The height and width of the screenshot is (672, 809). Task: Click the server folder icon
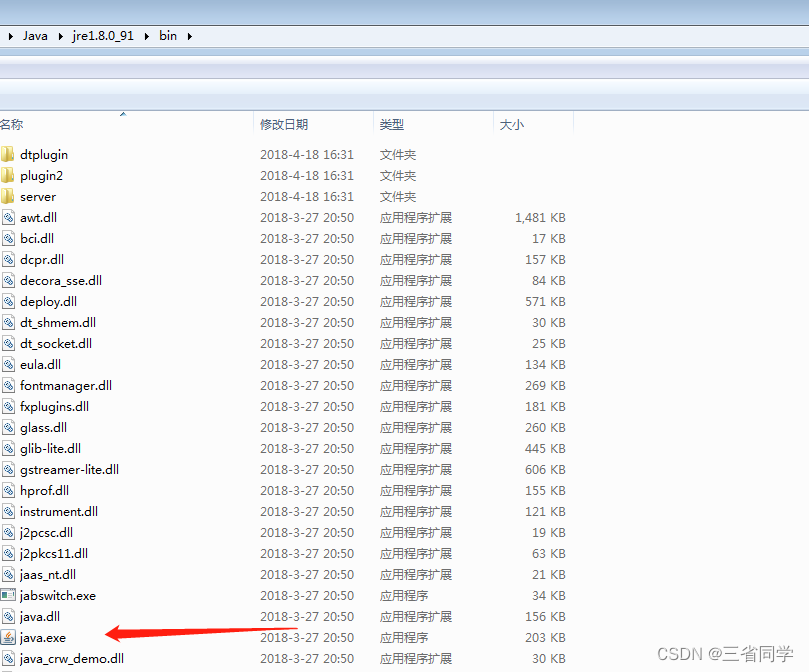point(8,197)
